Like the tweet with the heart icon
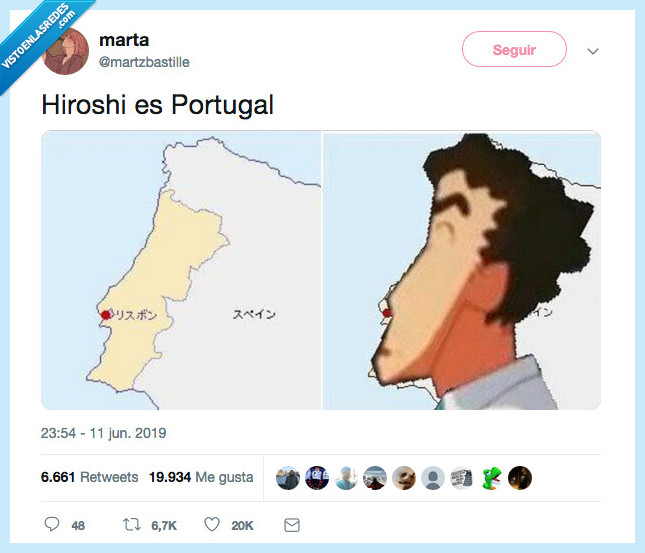645x553 pixels. (x=212, y=524)
